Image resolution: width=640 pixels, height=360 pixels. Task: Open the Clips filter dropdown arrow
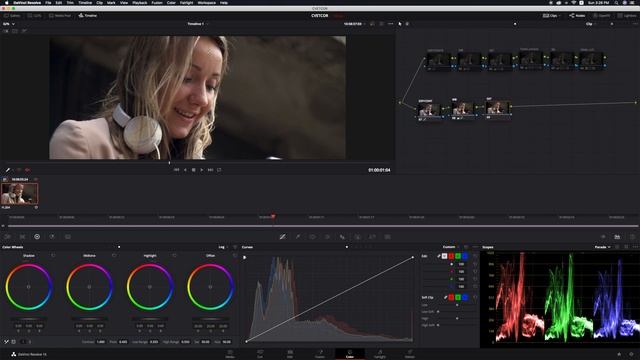560,16
